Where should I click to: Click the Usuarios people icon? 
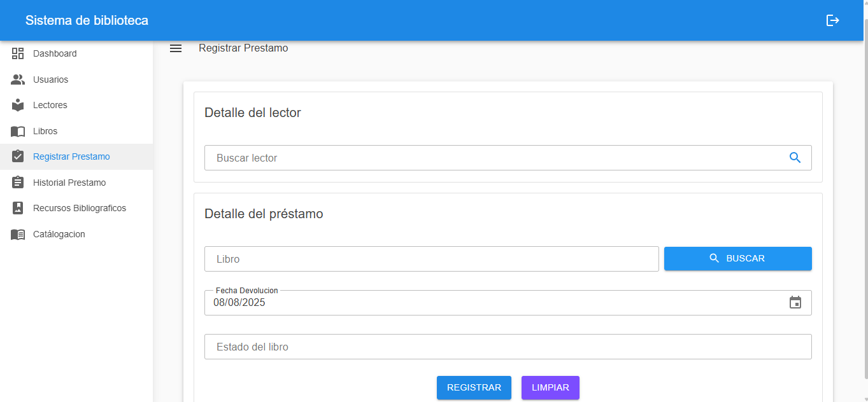[x=17, y=79]
